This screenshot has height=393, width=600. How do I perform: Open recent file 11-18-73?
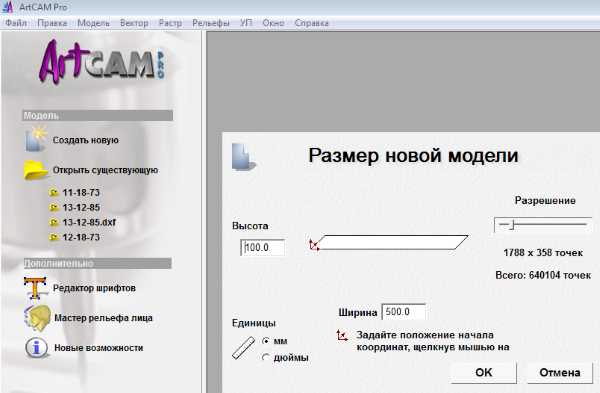tap(81, 192)
